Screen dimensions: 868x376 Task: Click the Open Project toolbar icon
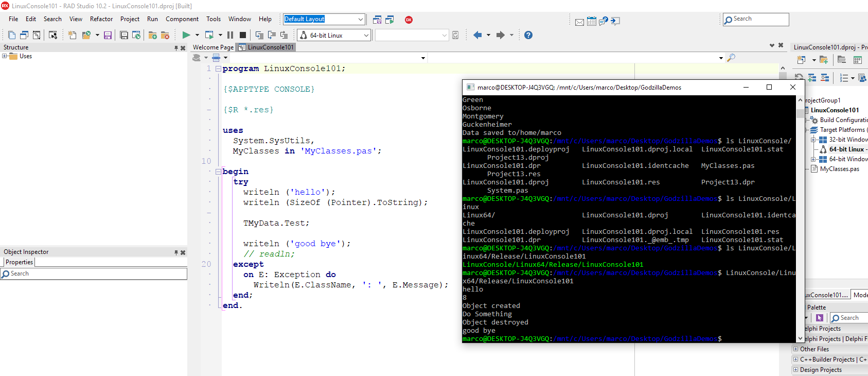tap(136, 35)
